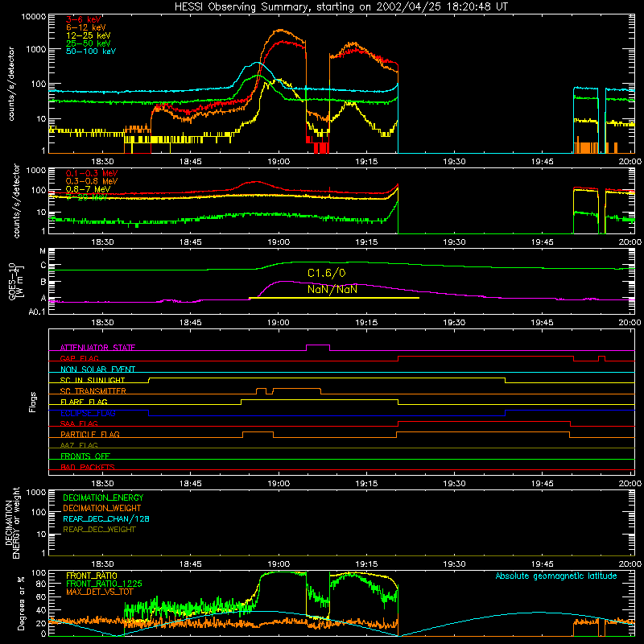This screenshot has height=644, width=644.
Task: Click the FRONTS_OFF flag label
Action: [85, 456]
